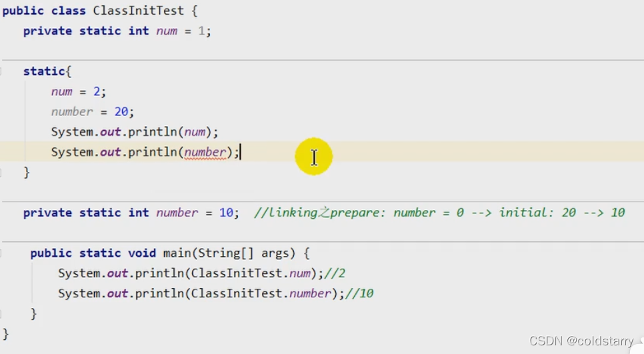
Task: Select value 20 in the static block
Action: pos(121,111)
